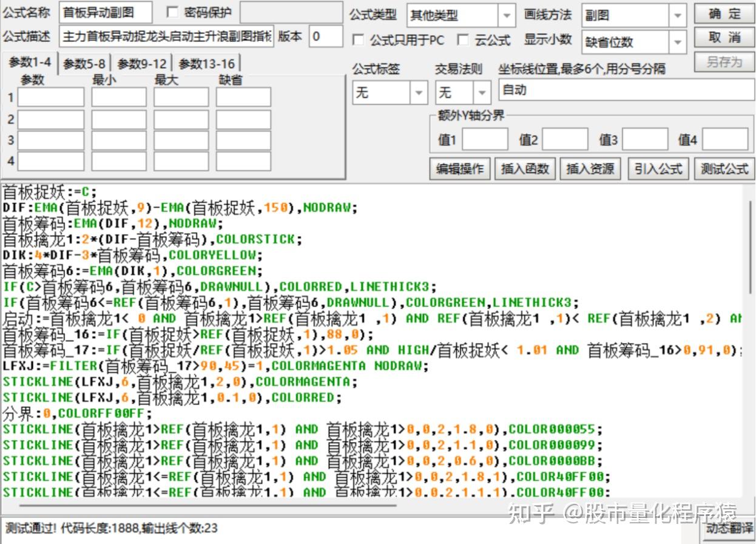
Task: Open the 公式标签 dropdown
Action: tap(419, 93)
